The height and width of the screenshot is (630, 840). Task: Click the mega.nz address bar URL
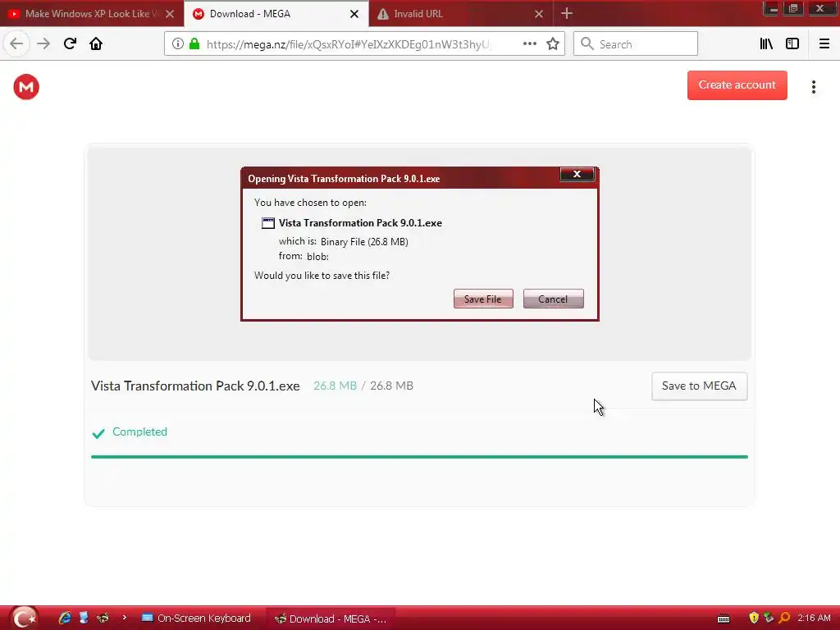coord(348,44)
